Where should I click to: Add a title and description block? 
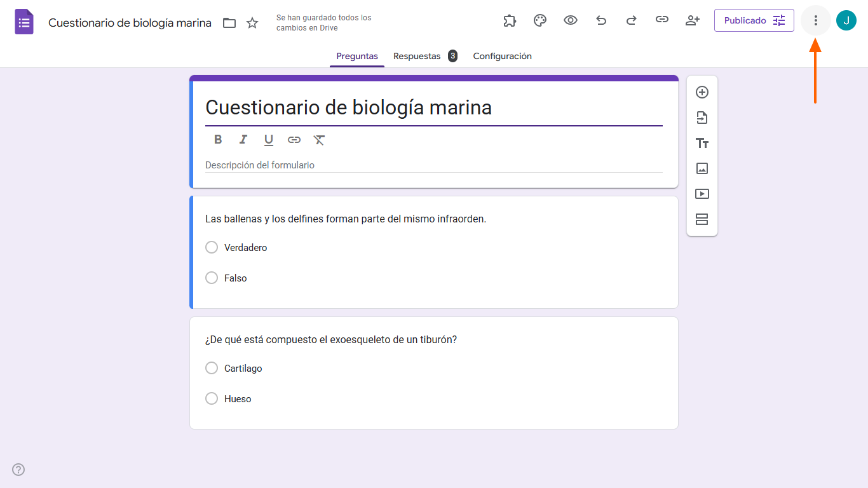[702, 143]
